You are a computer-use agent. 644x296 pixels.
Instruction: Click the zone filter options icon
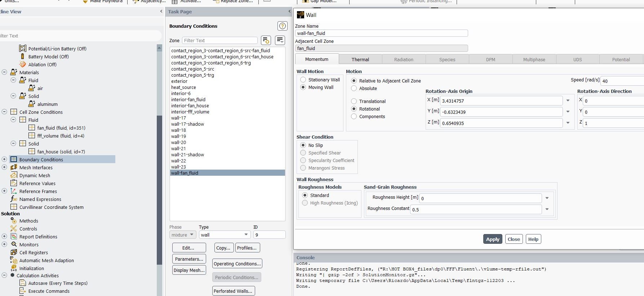tap(266, 40)
